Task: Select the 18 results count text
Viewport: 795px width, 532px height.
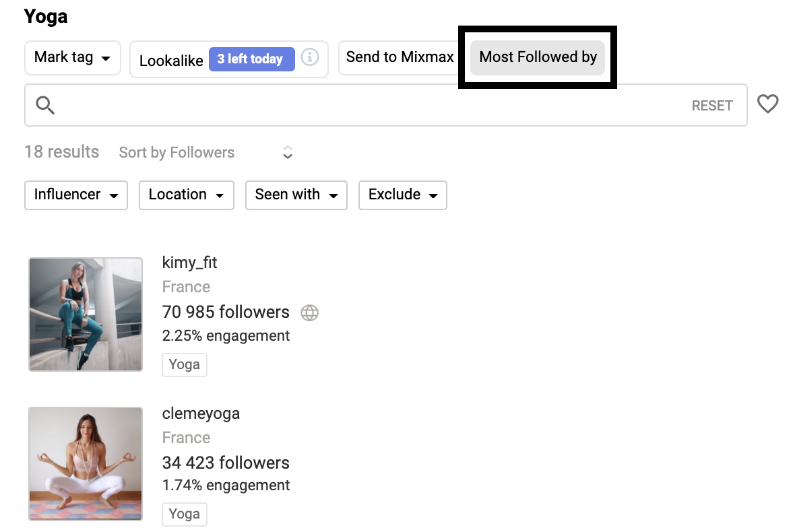Action: pyautogui.click(x=62, y=152)
